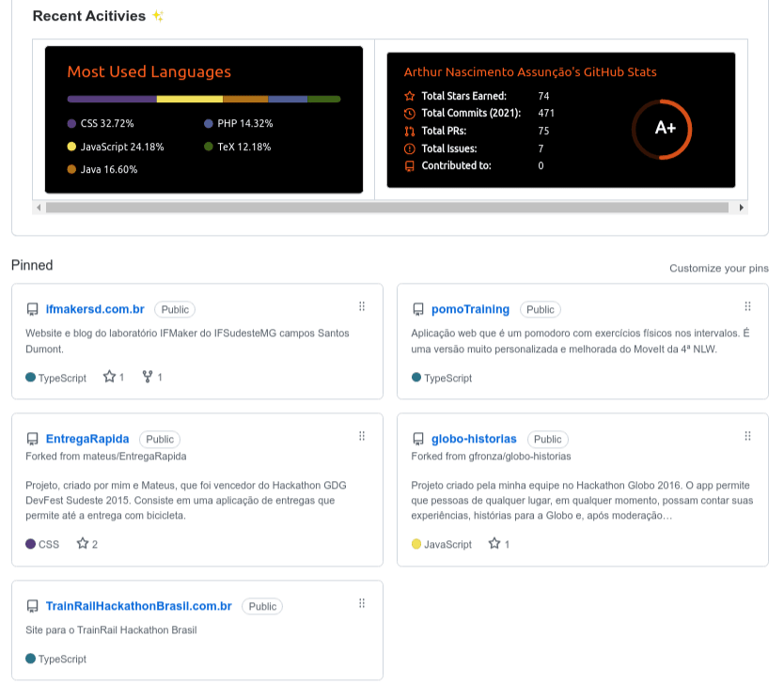Screen dimensions: 784x699
Task: Open forks icon on ifmakersd.com.br card
Action: (x=148, y=377)
